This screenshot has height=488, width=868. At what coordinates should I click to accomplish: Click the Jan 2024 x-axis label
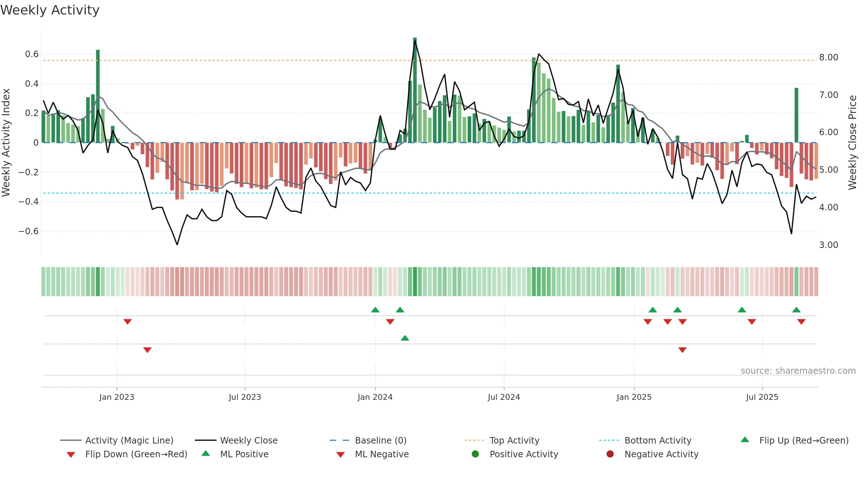375,397
